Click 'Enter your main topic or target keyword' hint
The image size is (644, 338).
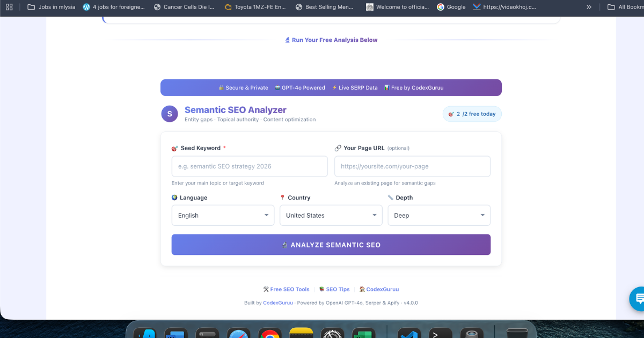(x=218, y=183)
